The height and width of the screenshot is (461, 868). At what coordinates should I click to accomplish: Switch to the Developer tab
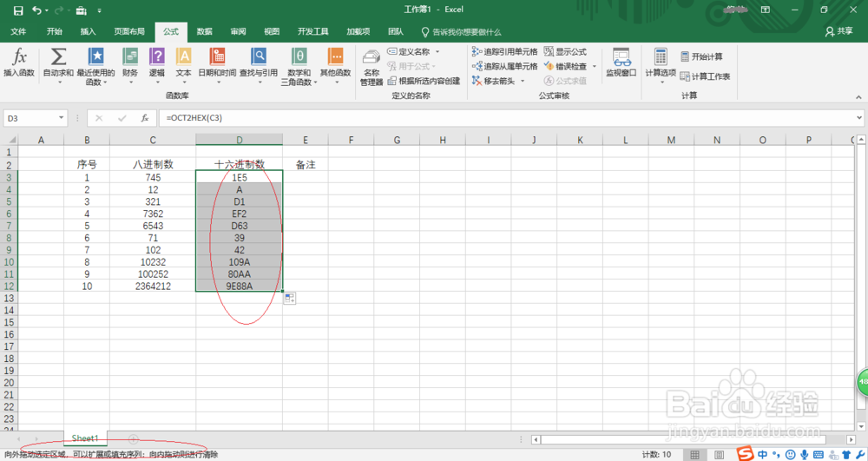tap(312, 31)
